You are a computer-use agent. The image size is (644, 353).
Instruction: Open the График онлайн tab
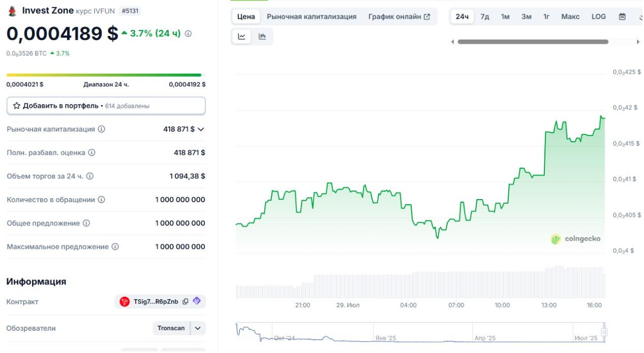click(x=399, y=17)
